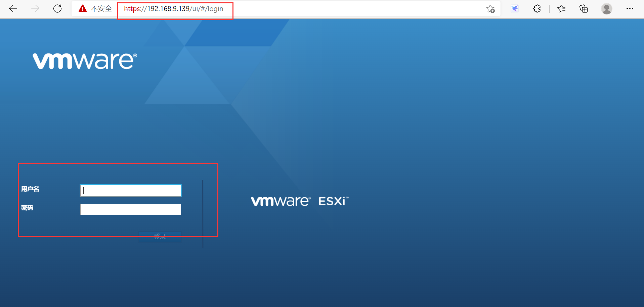
Task: Click the 登录 login button
Action: 160,237
